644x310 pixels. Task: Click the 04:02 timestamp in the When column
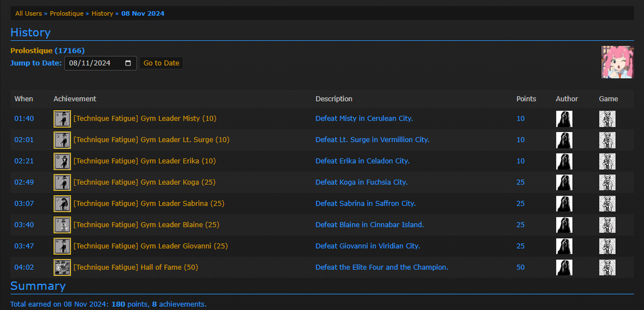point(24,267)
